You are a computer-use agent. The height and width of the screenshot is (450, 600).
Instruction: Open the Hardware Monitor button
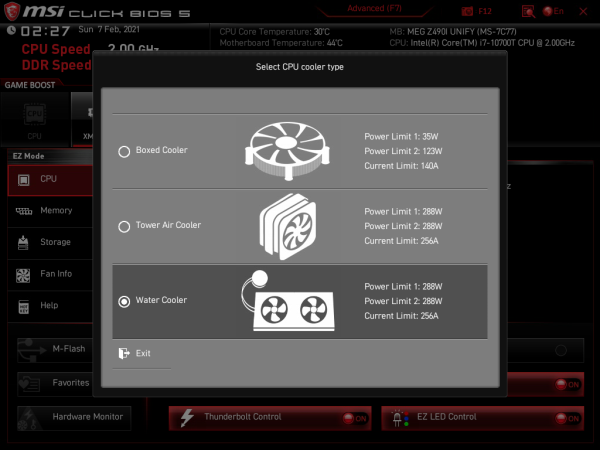[x=74, y=418]
